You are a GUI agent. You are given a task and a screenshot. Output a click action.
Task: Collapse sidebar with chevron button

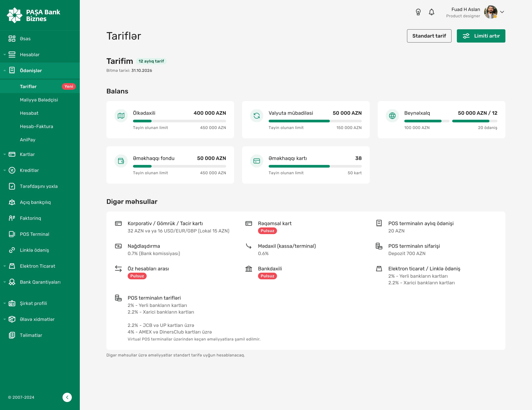click(x=67, y=397)
